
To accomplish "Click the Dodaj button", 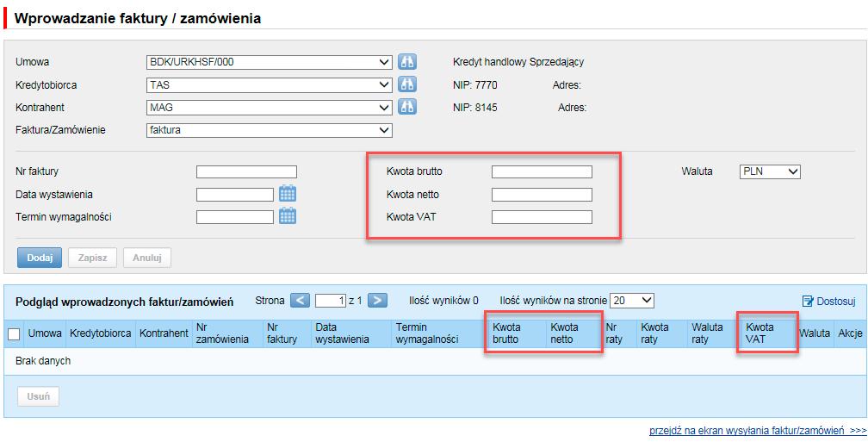I will [x=40, y=258].
